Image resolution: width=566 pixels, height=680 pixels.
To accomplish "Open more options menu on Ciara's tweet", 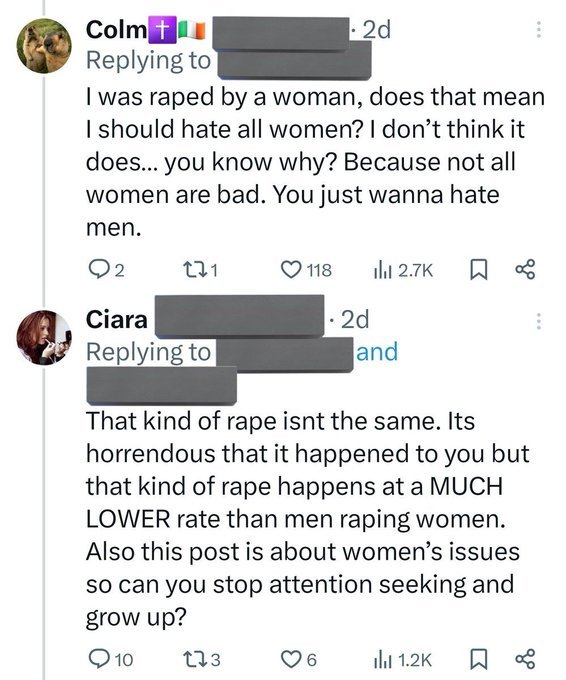I will [538, 322].
